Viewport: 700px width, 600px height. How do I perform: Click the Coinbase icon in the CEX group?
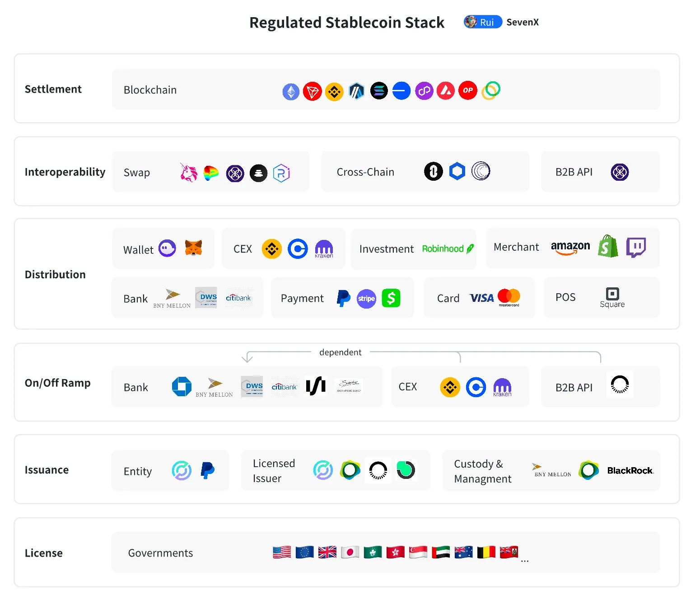click(298, 248)
